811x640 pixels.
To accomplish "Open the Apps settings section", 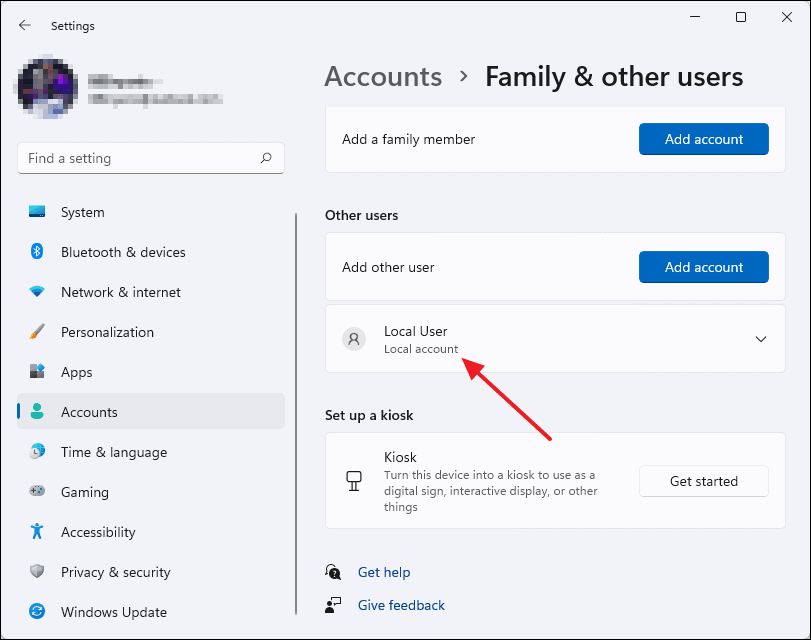I will point(77,372).
